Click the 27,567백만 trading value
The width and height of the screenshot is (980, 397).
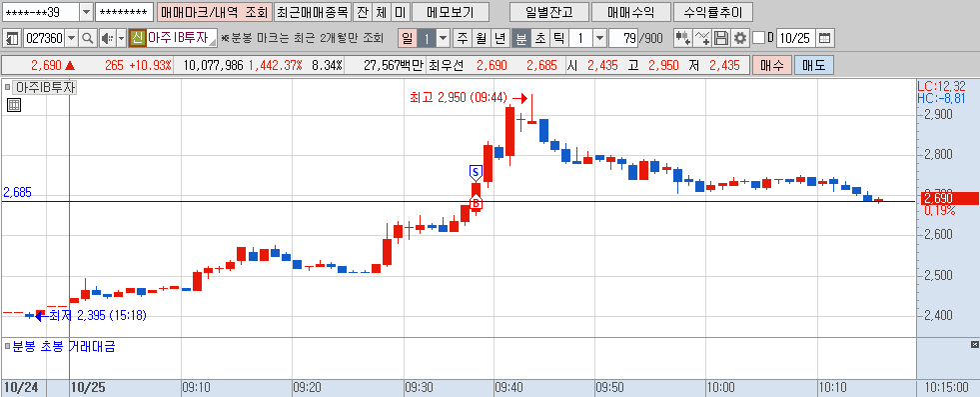394,65
